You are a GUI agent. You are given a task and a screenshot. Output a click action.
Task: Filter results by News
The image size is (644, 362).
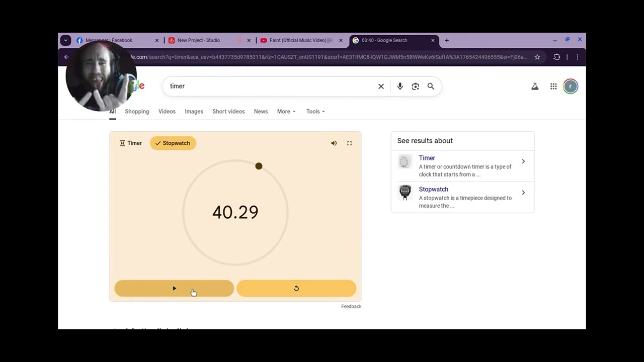[x=261, y=112]
